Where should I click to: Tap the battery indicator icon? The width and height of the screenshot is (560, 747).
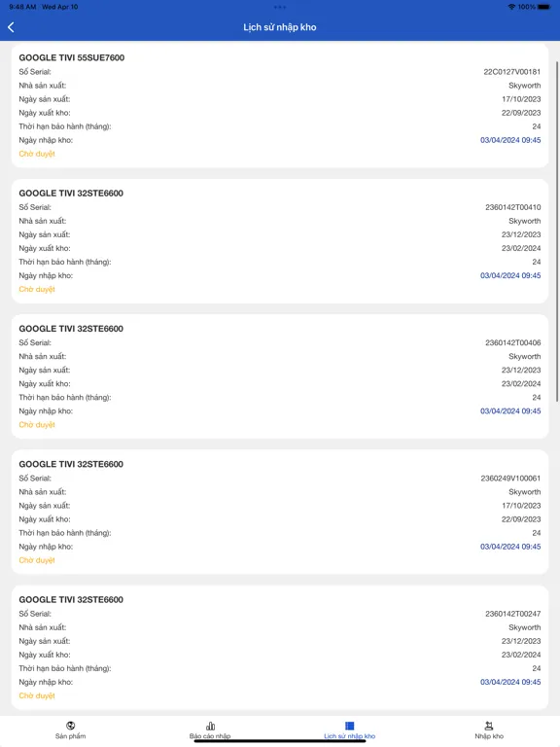coord(544,7)
